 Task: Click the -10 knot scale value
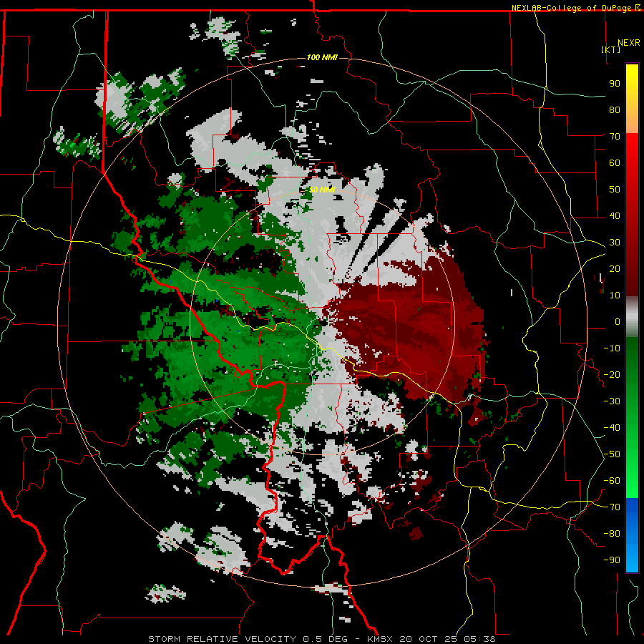[612, 348]
